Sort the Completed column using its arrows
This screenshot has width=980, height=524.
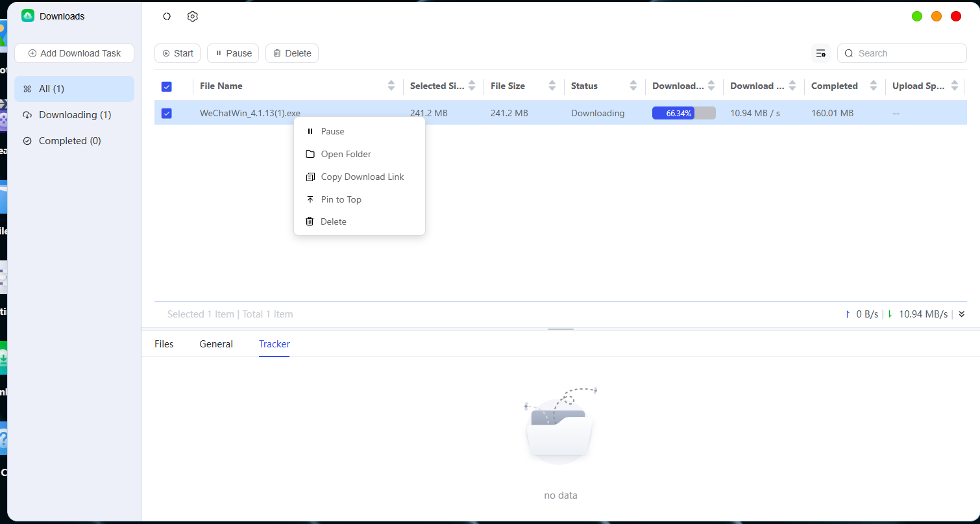[x=874, y=86]
